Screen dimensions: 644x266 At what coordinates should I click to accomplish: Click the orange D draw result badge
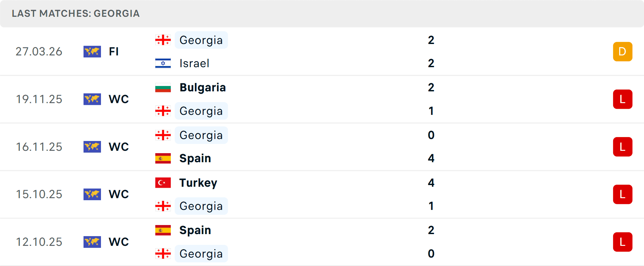tap(623, 52)
